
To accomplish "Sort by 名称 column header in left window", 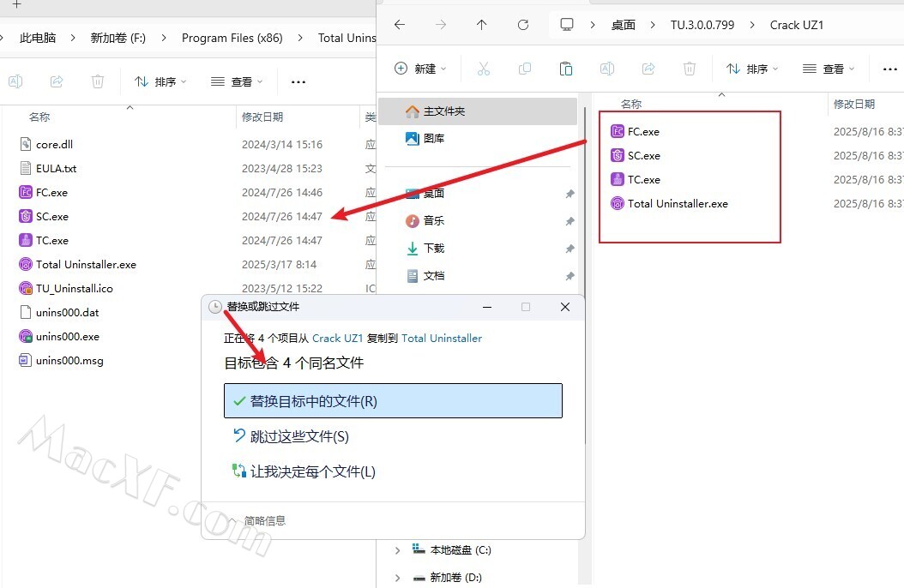I will [39, 117].
